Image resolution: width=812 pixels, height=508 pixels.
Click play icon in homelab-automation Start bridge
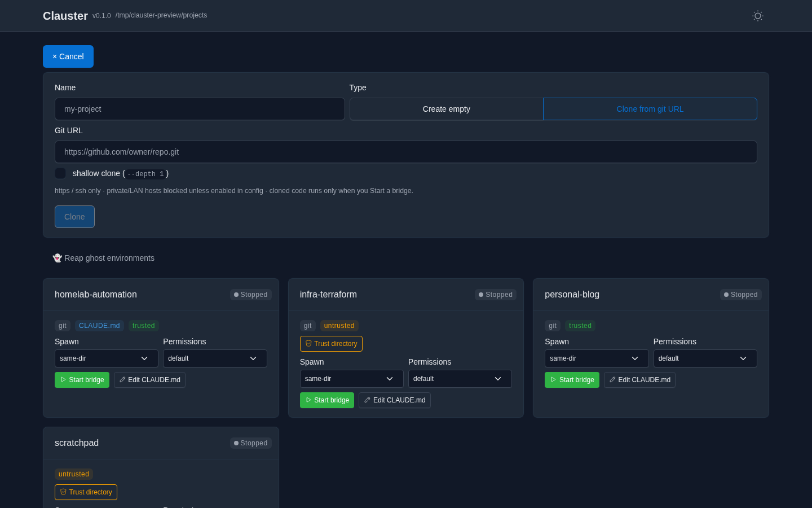click(x=63, y=380)
